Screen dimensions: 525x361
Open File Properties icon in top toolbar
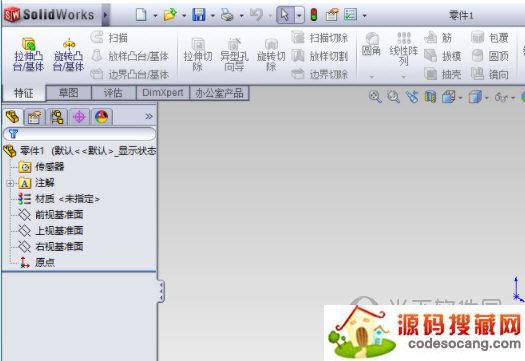click(332, 15)
